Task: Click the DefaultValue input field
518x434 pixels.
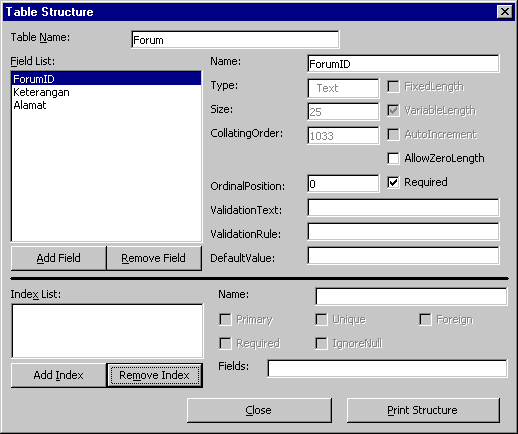Action: [403, 256]
